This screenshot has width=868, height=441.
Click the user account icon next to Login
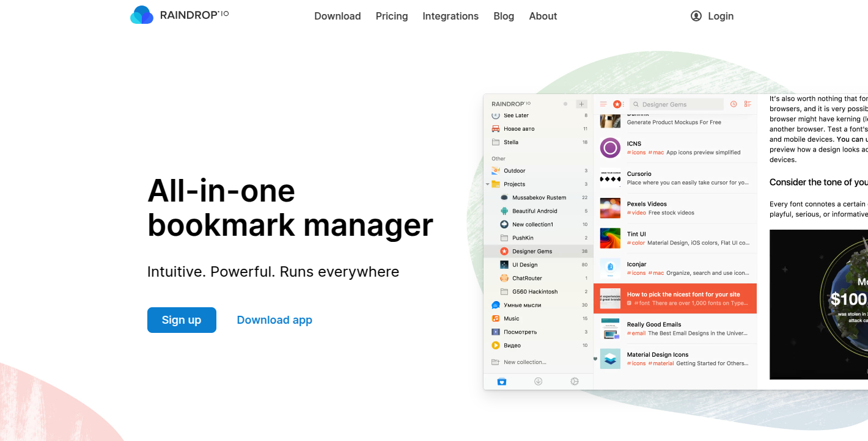[696, 16]
